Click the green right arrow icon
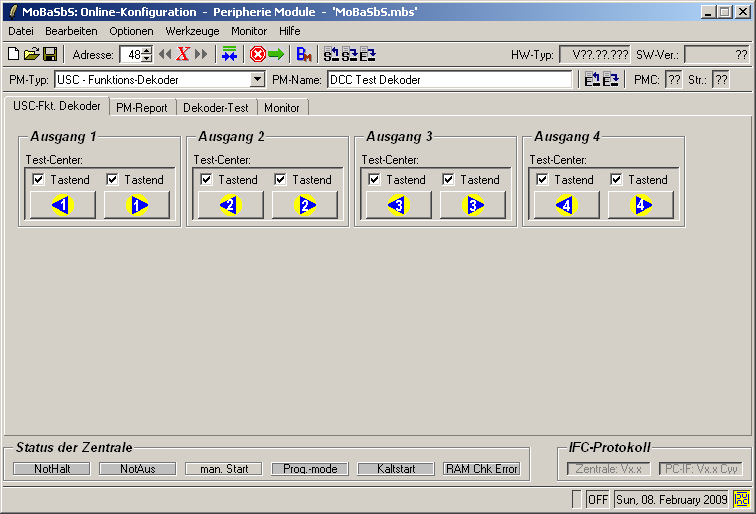 (276, 54)
